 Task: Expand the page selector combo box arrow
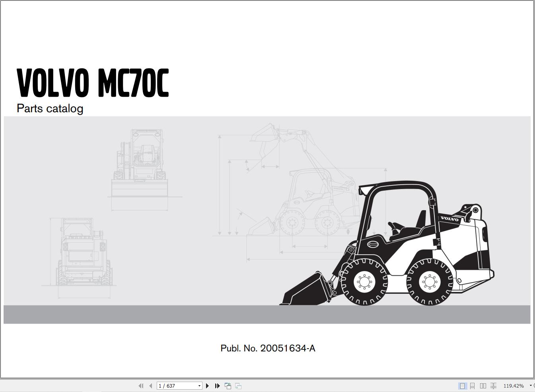(x=199, y=386)
